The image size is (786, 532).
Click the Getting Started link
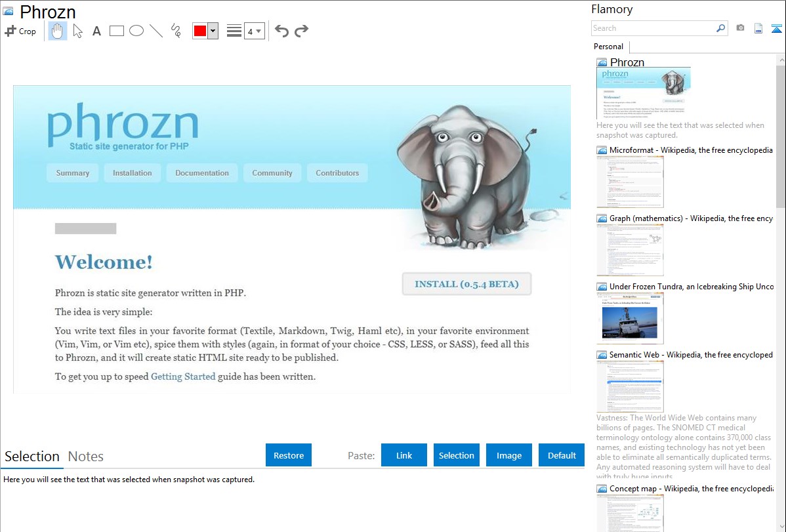point(183,377)
